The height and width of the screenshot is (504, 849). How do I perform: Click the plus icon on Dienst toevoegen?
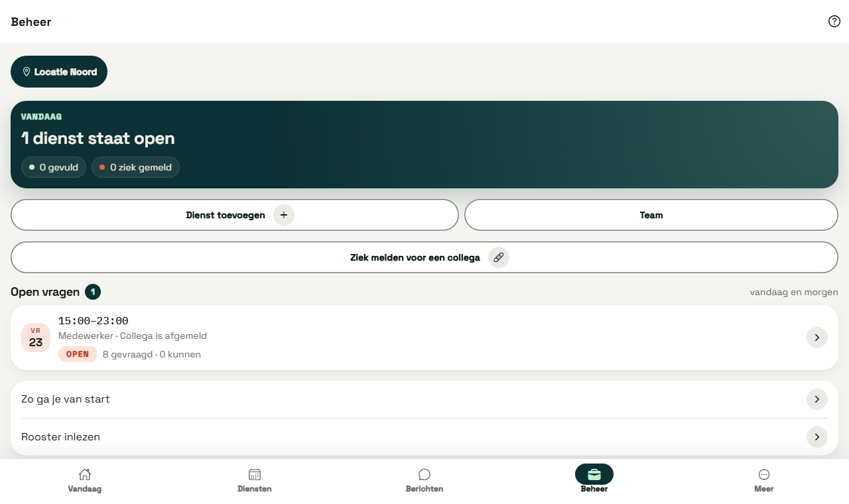(x=284, y=215)
